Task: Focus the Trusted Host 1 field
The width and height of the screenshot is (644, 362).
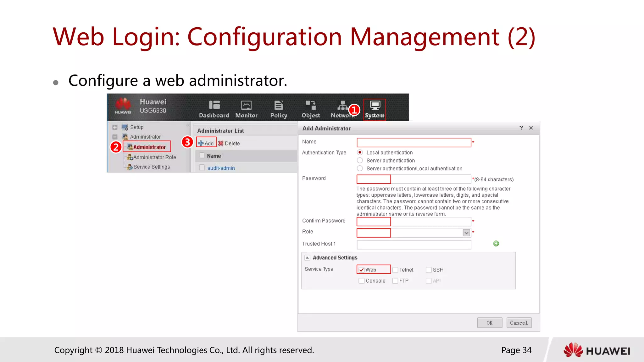Action: [414, 245]
